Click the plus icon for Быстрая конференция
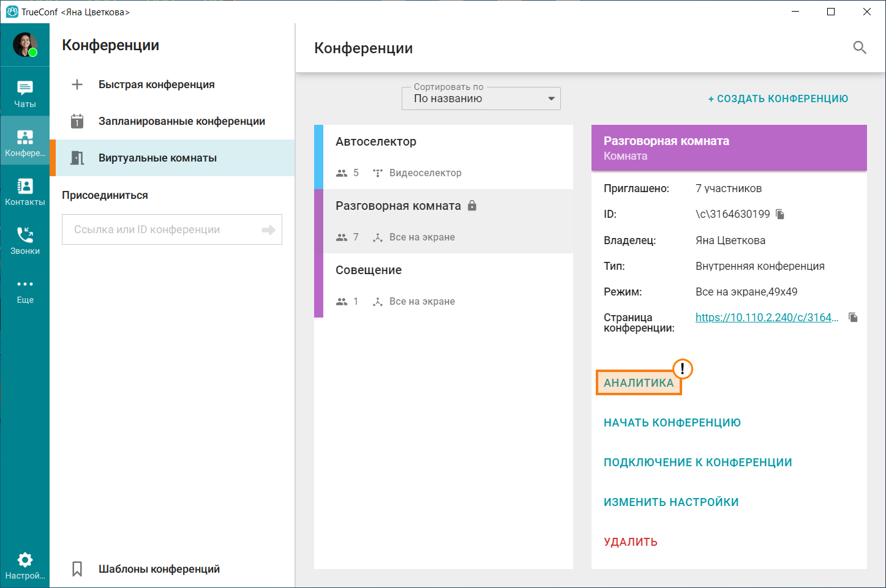The width and height of the screenshot is (886, 588). pos(77,84)
